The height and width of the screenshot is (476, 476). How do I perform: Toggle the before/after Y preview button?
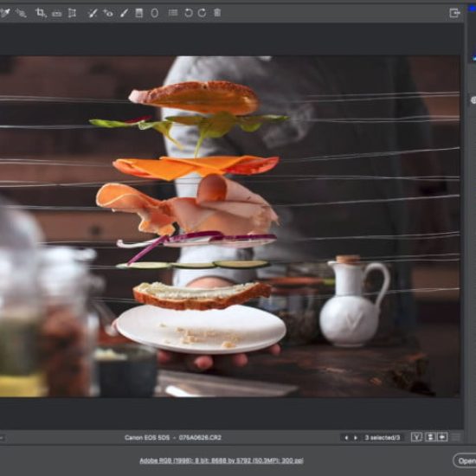pyautogui.click(x=416, y=437)
